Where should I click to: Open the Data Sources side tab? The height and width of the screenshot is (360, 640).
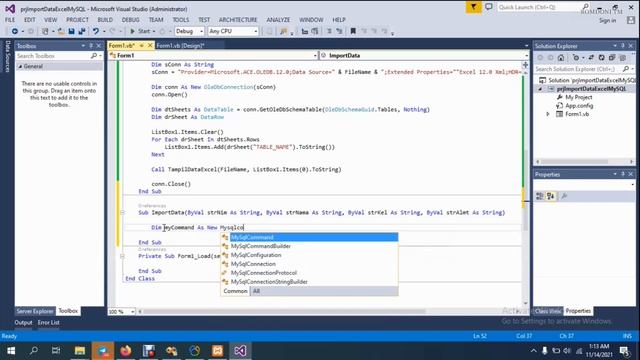pyautogui.click(x=7, y=57)
